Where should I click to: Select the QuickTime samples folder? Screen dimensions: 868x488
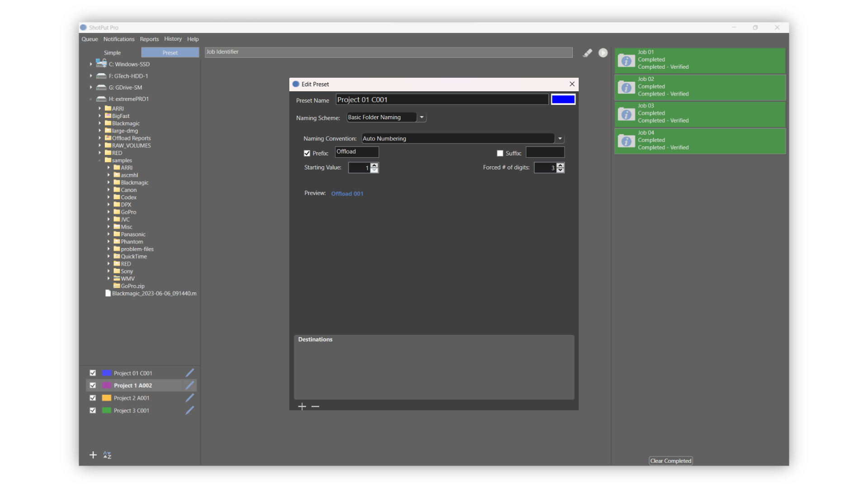[130, 256]
